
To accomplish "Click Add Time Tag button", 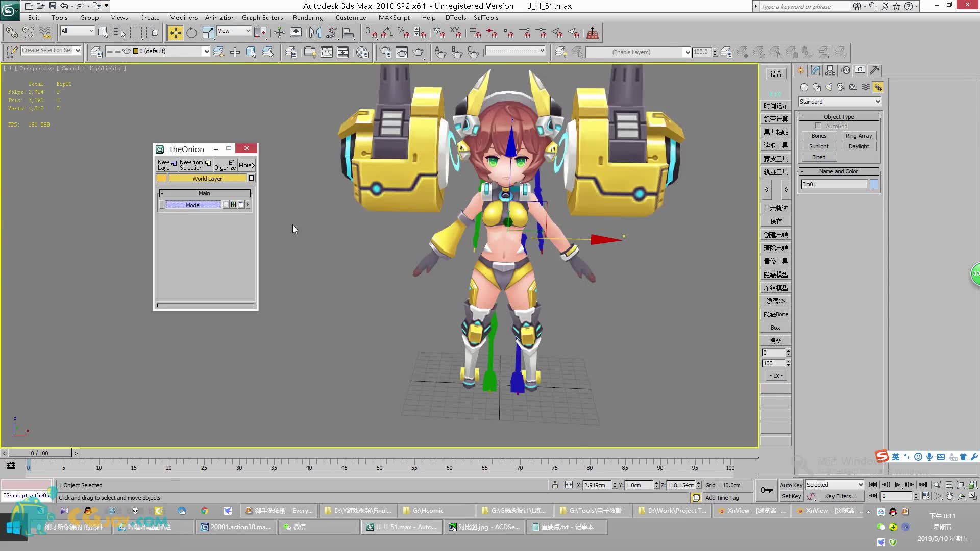I will coord(722,497).
